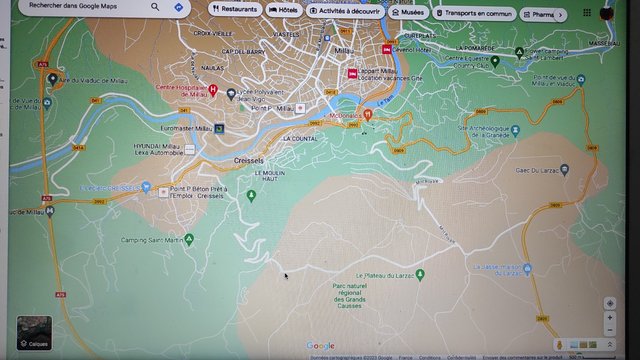Select the Musées category chip

[408, 13]
